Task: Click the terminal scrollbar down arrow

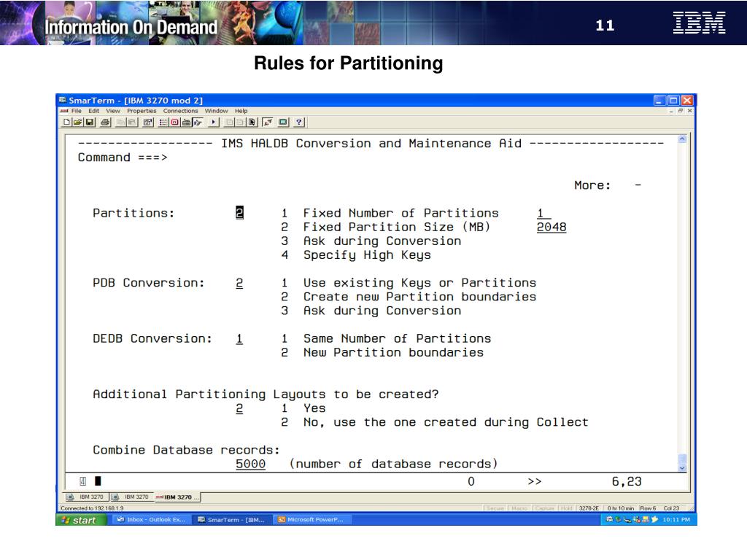Action: point(682,468)
